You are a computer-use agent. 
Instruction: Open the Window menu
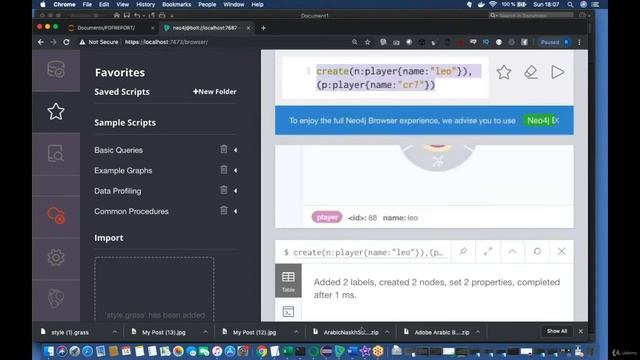pos(233,4)
